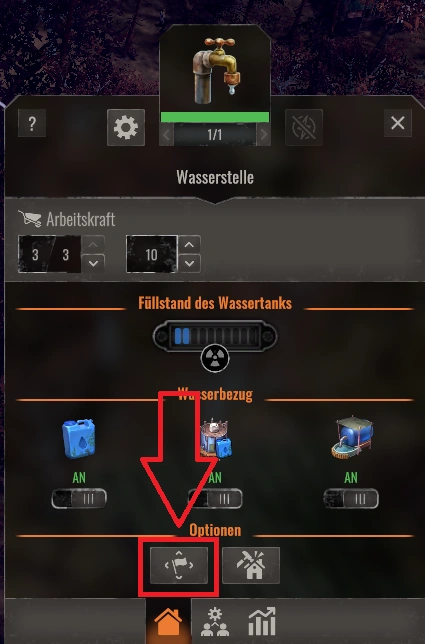Viewport: 425px width, 644px height.
Task: Switch to the home tab
Action: pos(168,622)
